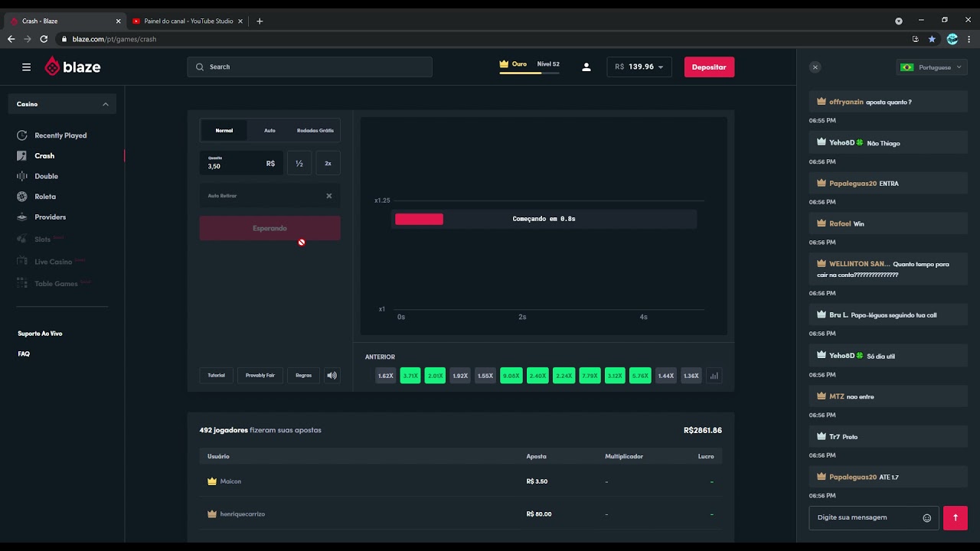The height and width of the screenshot is (551, 980).
Task: Click the Blaze logo
Action: 73,67
